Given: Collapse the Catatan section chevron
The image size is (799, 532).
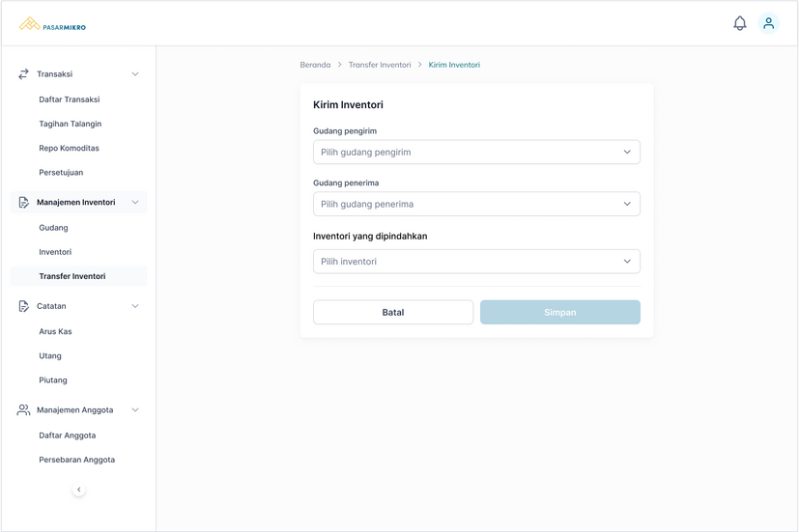Looking at the screenshot, I should (x=135, y=306).
